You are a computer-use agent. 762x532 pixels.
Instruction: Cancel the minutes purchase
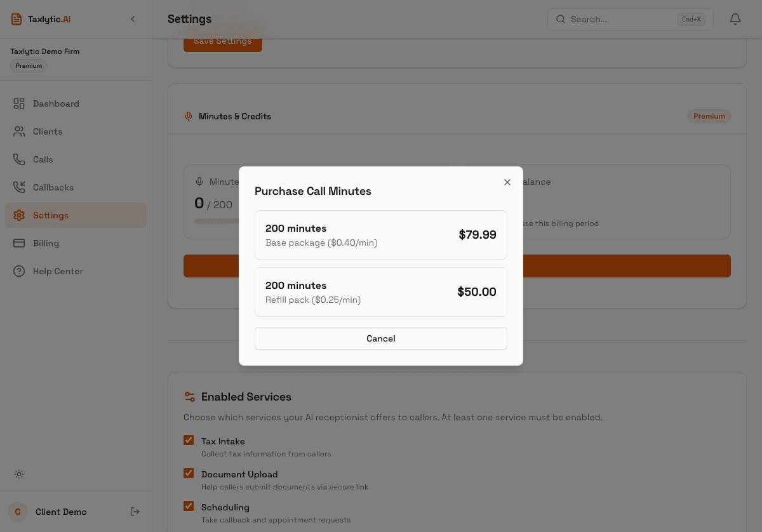[x=380, y=338]
